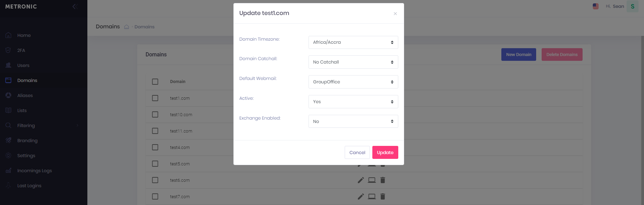Go to Incomings Logs in the sidebar

point(34,170)
